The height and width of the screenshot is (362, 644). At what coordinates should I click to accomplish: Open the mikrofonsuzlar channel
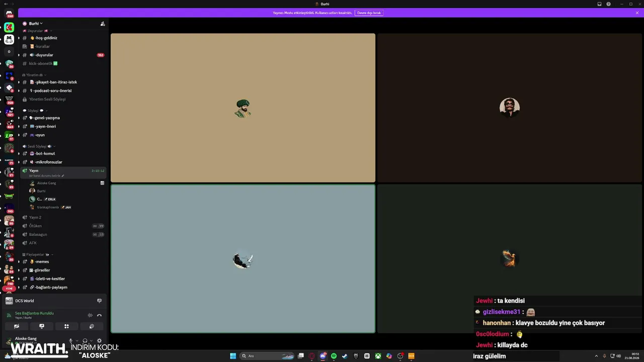pyautogui.click(x=63, y=162)
